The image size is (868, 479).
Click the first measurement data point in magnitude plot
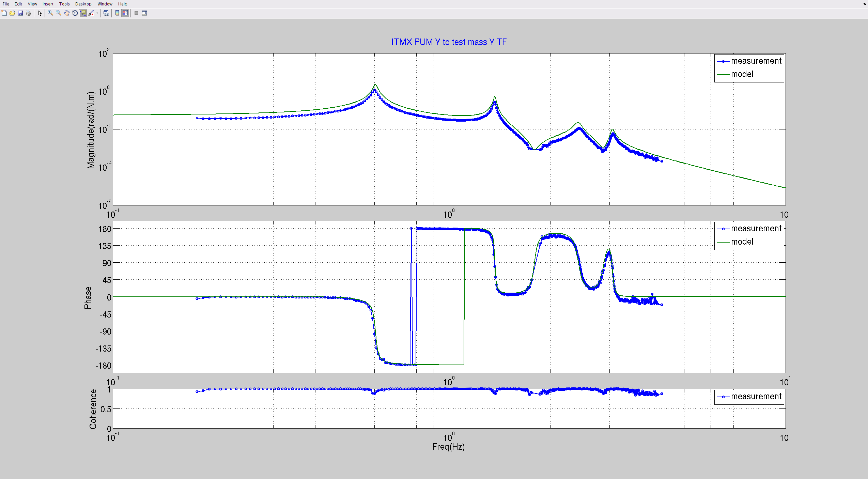click(x=197, y=118)
